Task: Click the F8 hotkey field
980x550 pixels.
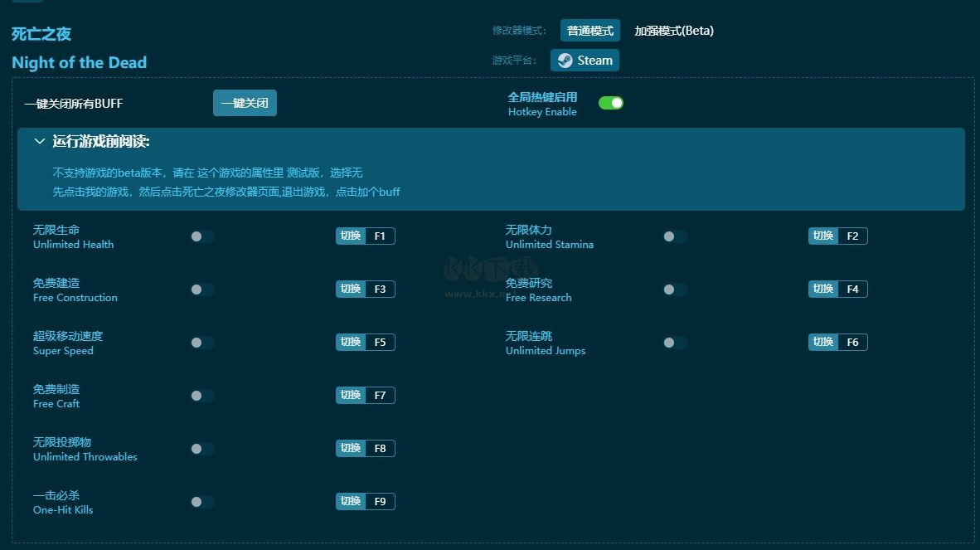Action: click(x=380, y=448)
